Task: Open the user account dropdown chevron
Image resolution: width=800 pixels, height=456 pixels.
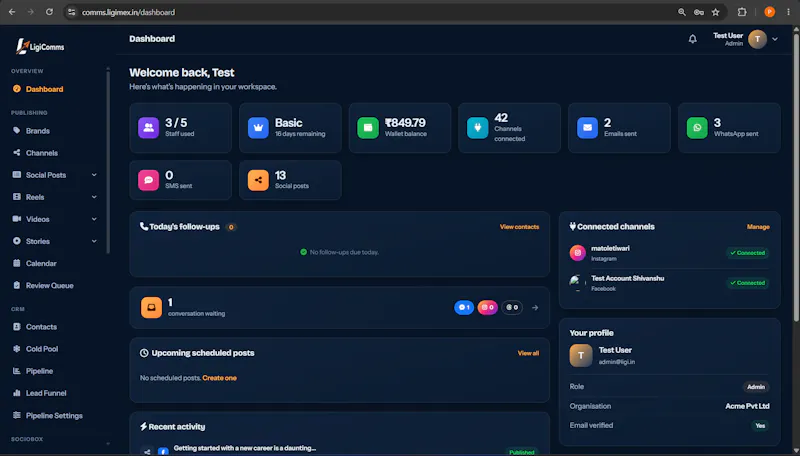Action: pos(775,39)
